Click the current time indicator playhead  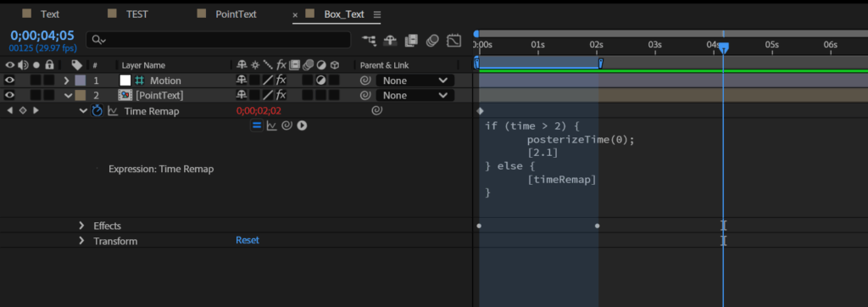724,49
